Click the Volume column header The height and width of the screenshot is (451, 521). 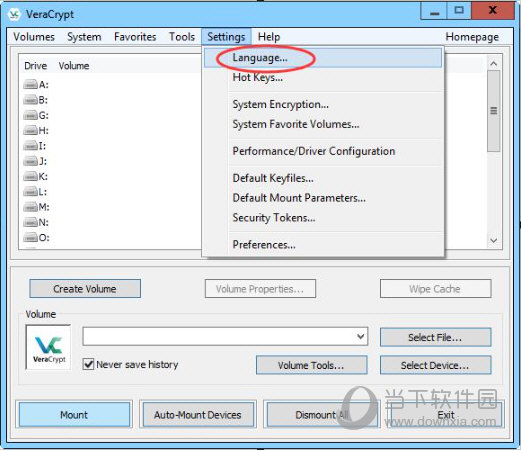pos(74,66)
